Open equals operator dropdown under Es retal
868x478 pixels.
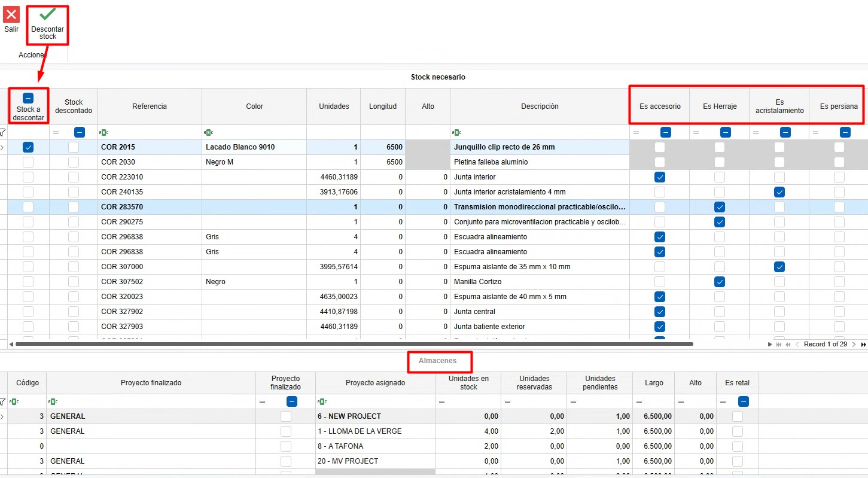click(723, 401)
